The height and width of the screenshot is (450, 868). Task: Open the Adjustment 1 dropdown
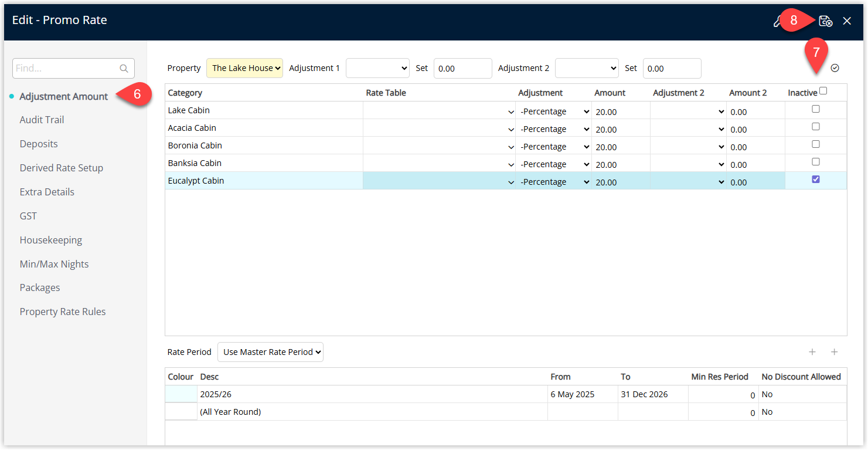coord(377,68)
